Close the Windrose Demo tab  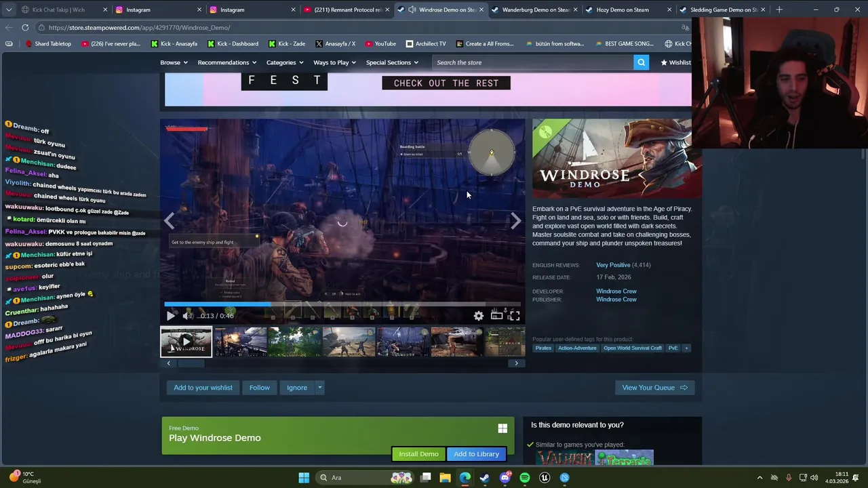point(481,9)
